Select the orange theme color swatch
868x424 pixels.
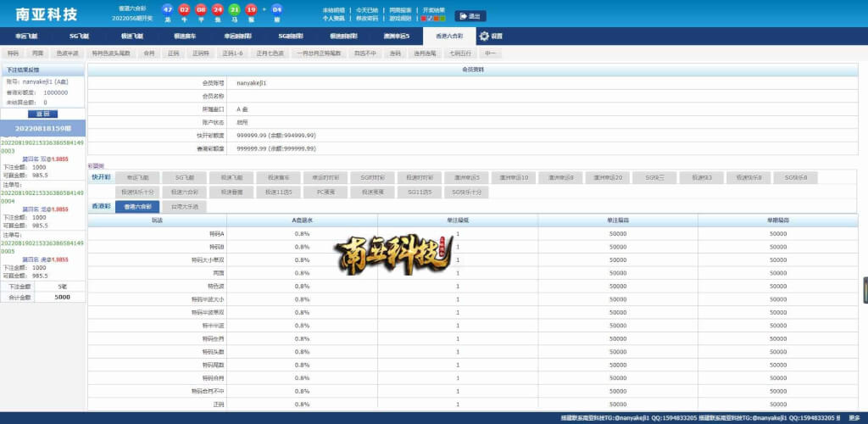tap(437, 19)
